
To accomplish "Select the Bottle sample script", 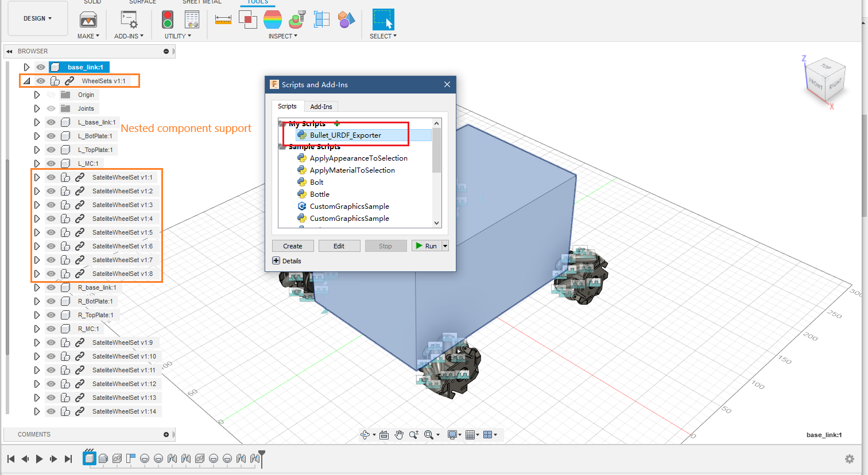I will tap(320, 194).
